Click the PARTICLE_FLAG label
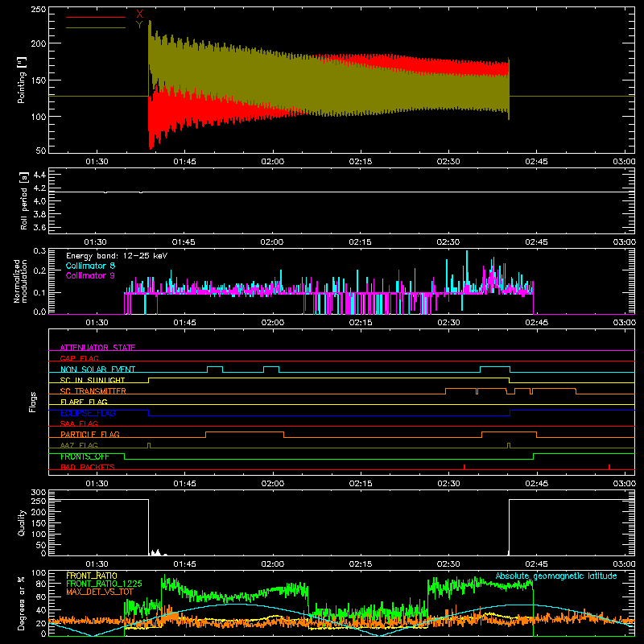 (x=90, y=434)
